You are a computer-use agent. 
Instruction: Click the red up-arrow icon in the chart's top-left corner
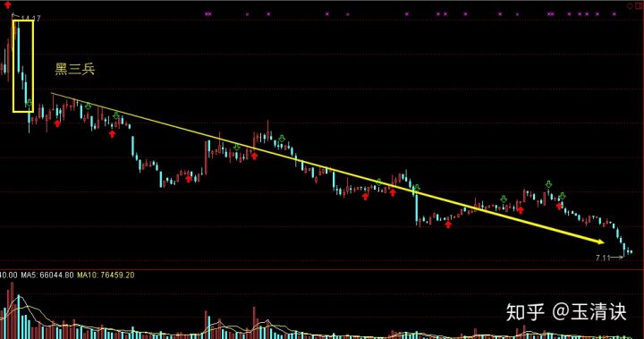pyautogui.click(x=7, y=5)
